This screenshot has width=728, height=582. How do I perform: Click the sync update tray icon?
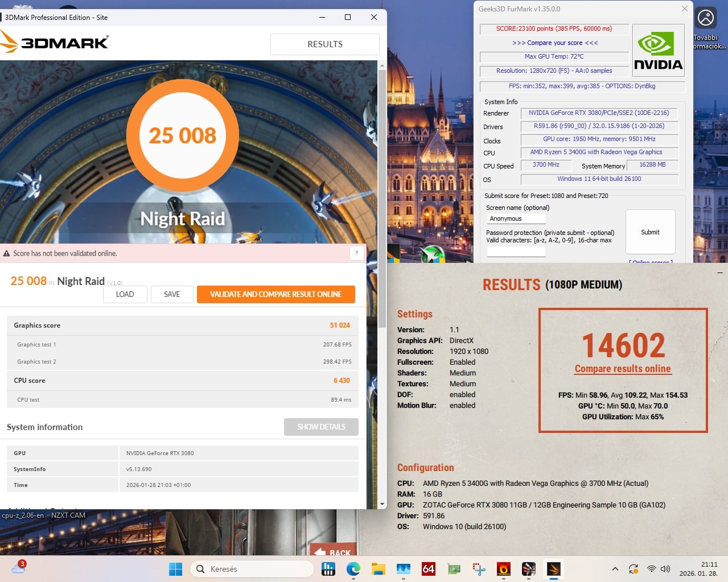(x=633, y=569)
